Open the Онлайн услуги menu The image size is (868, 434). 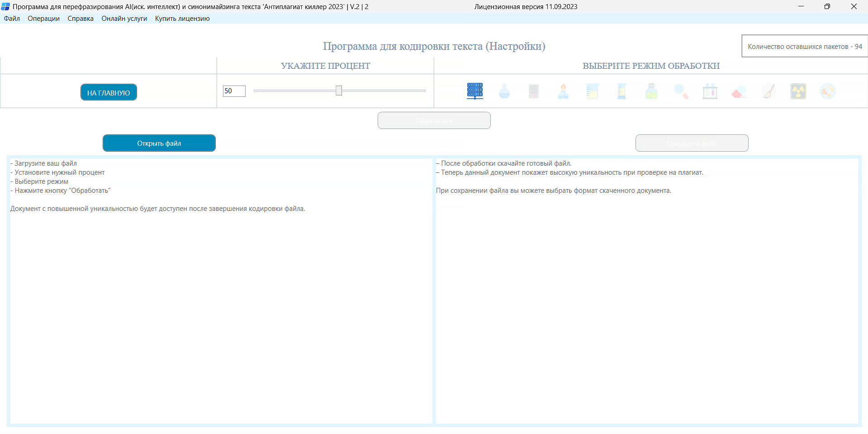[x=124, y=19]
